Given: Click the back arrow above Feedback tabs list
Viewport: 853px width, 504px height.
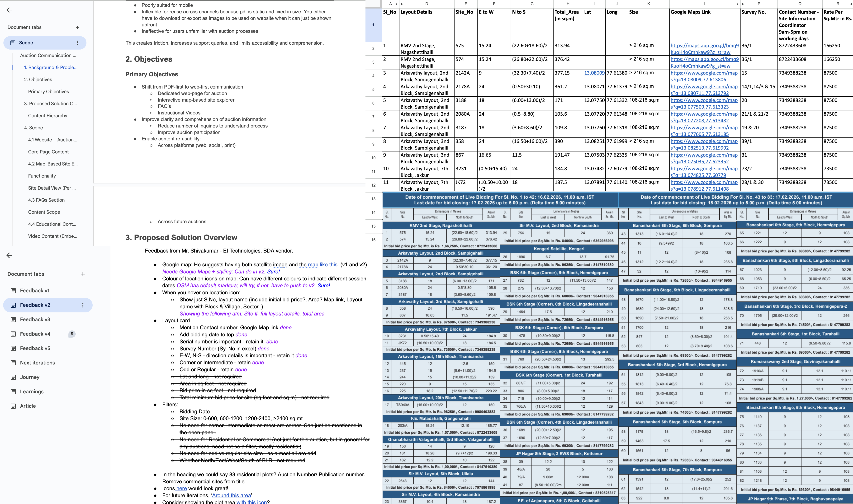Looking at the screenshot, I should pos(9,255).
